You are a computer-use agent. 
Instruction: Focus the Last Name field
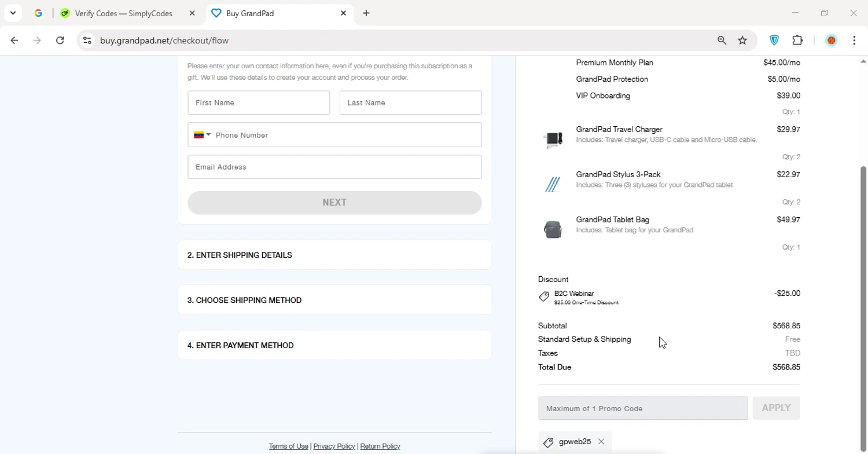[410, 102]
